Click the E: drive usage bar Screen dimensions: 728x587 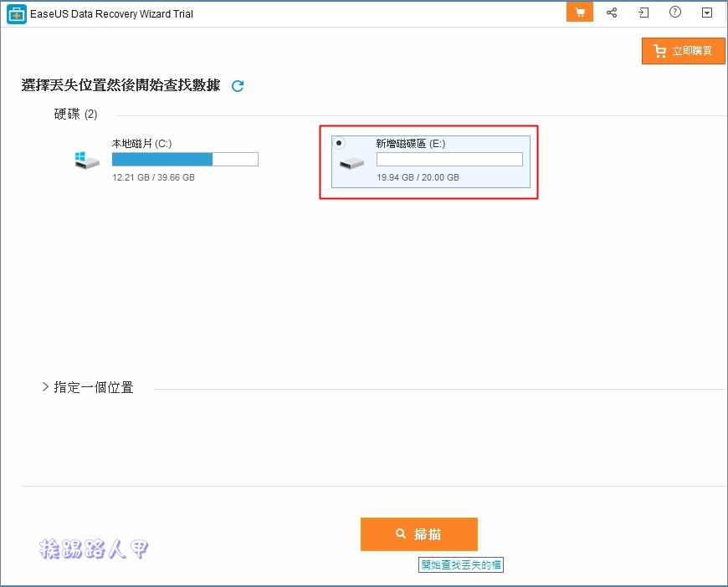(449, 159)
